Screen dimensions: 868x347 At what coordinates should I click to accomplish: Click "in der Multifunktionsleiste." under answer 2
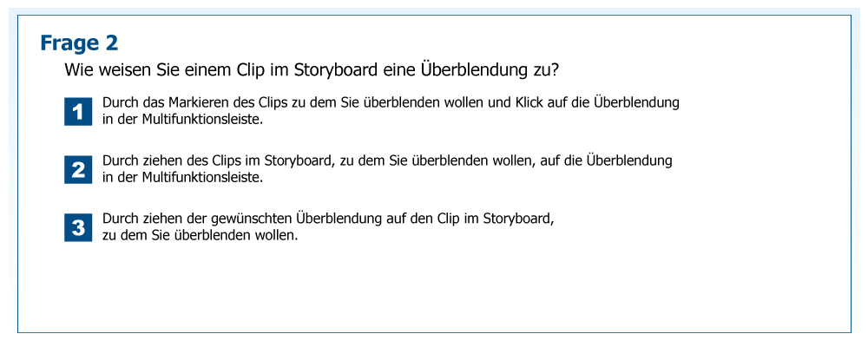coord(182,178)
